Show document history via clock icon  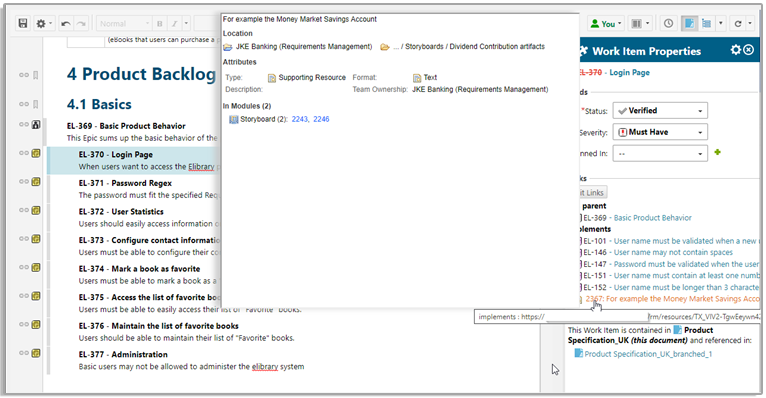668,23
